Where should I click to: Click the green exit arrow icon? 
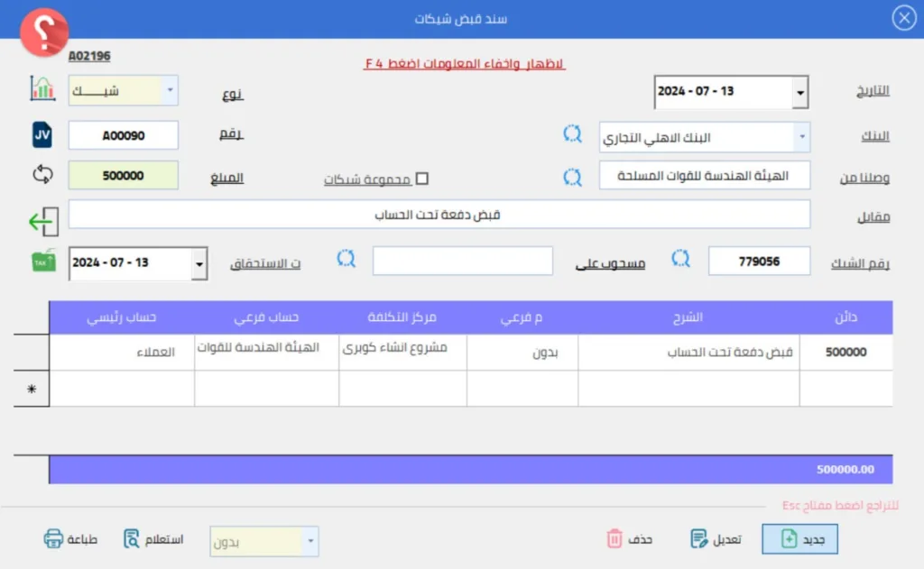click(42, 221)
